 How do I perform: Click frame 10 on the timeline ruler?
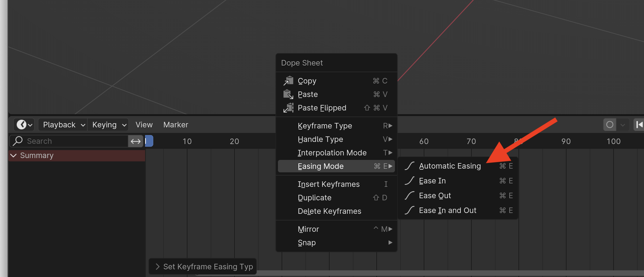(187, 141)
